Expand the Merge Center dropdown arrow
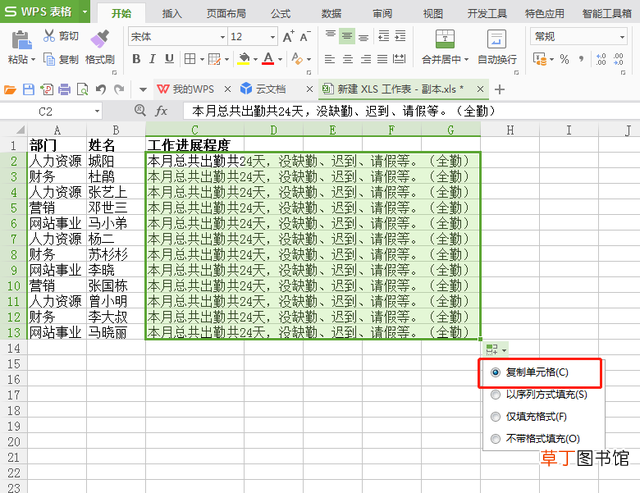 pos(466,60)
